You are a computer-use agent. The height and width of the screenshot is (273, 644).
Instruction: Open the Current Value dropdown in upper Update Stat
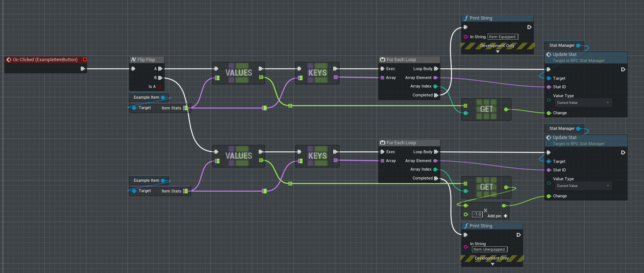(x=583, y=103)
